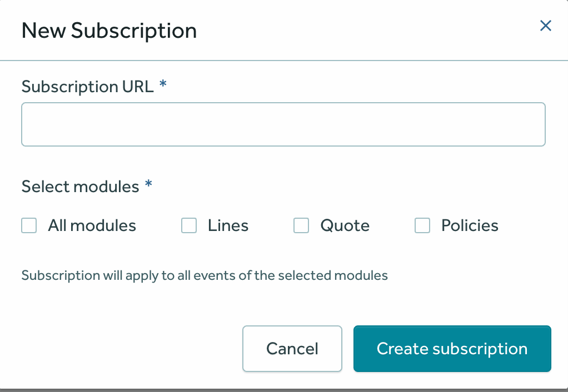Click the All modules label text
Screen dimensions: 568x392
[92, 225]
